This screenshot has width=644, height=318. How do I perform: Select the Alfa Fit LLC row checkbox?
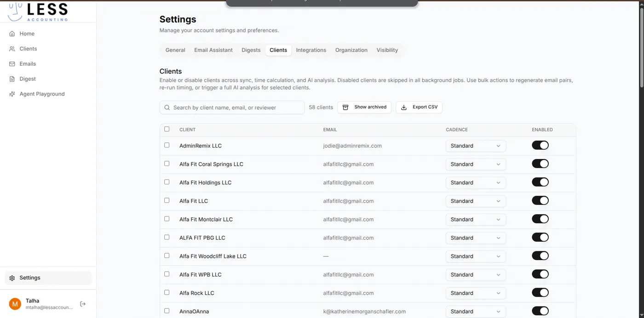point(167,200)
